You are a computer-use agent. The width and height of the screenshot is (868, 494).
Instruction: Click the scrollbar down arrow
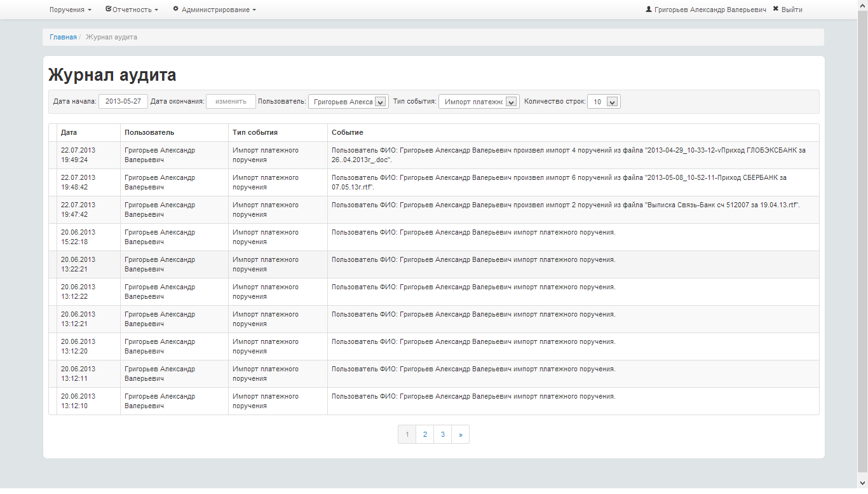coord(862,483)
